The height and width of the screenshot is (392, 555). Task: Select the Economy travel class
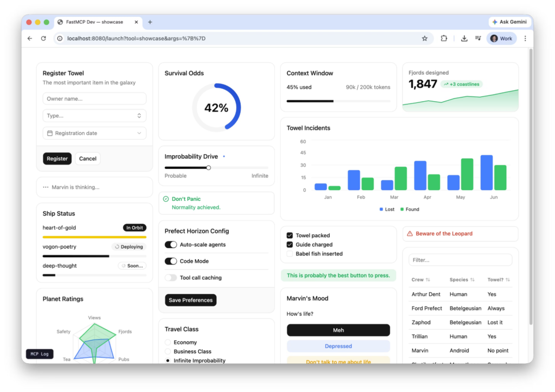coord(167,342)
